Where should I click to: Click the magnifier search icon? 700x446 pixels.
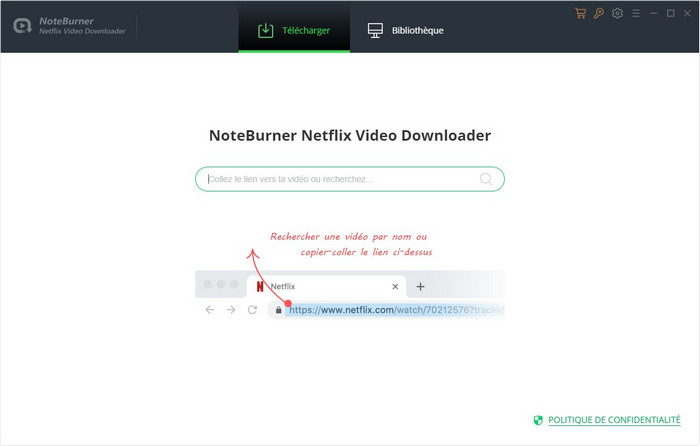(486, 179)
